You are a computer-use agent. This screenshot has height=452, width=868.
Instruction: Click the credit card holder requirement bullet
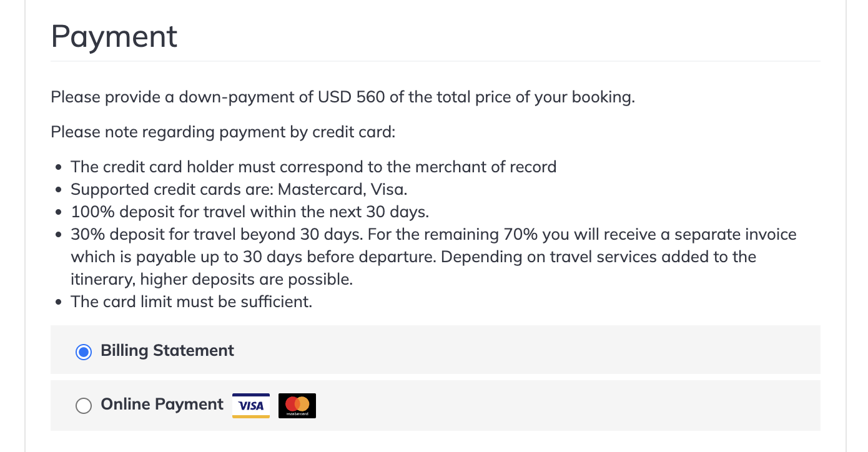pyautogui.click(x=313, y=167)
